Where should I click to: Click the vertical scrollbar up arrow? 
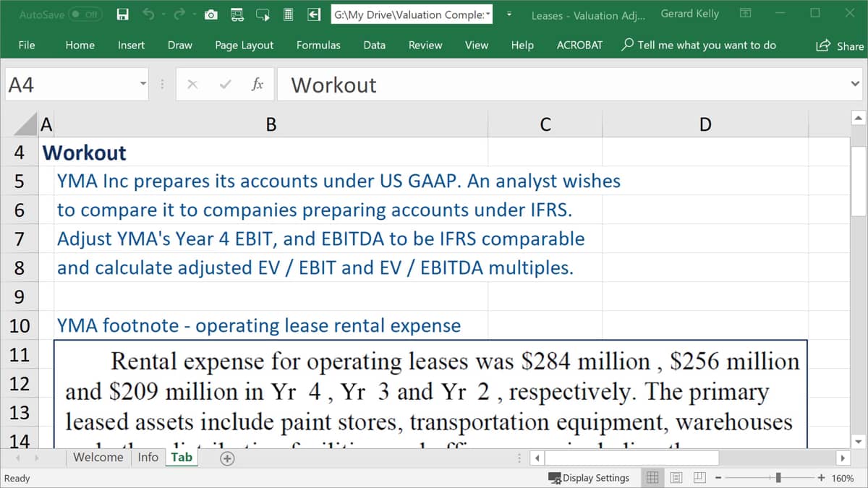(859, 117)
